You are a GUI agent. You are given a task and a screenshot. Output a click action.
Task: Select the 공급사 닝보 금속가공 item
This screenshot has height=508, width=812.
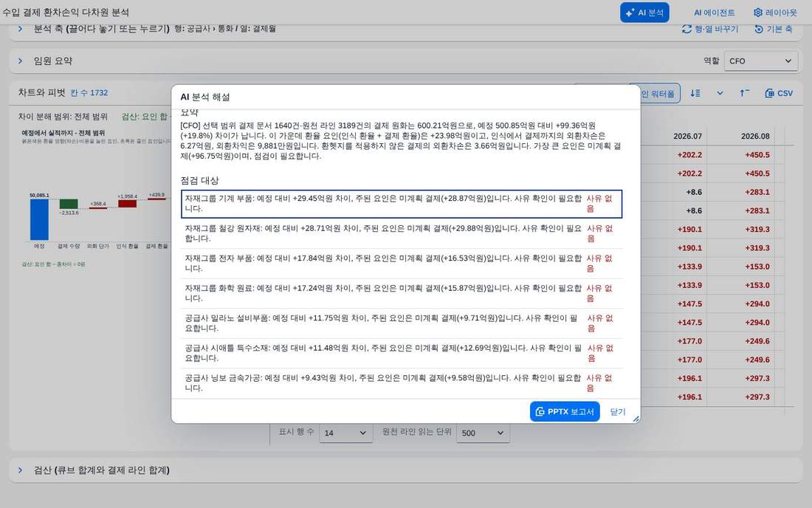(402, 382)
